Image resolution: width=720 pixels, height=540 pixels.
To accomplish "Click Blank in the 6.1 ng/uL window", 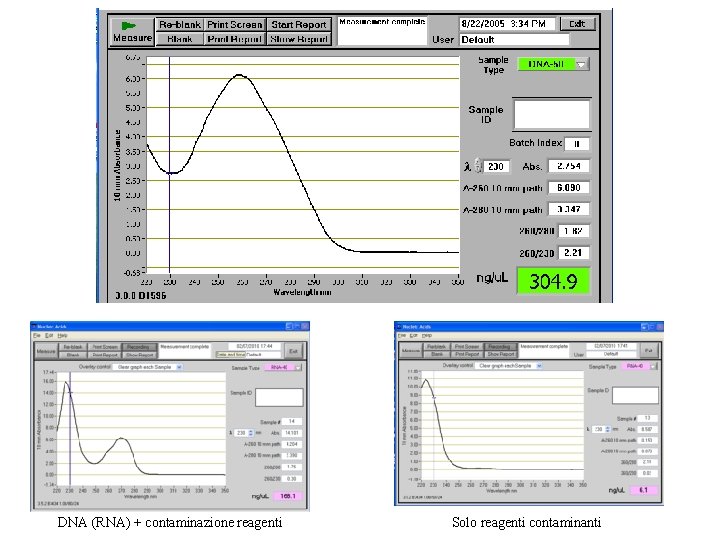I will [x=437, y=354].
